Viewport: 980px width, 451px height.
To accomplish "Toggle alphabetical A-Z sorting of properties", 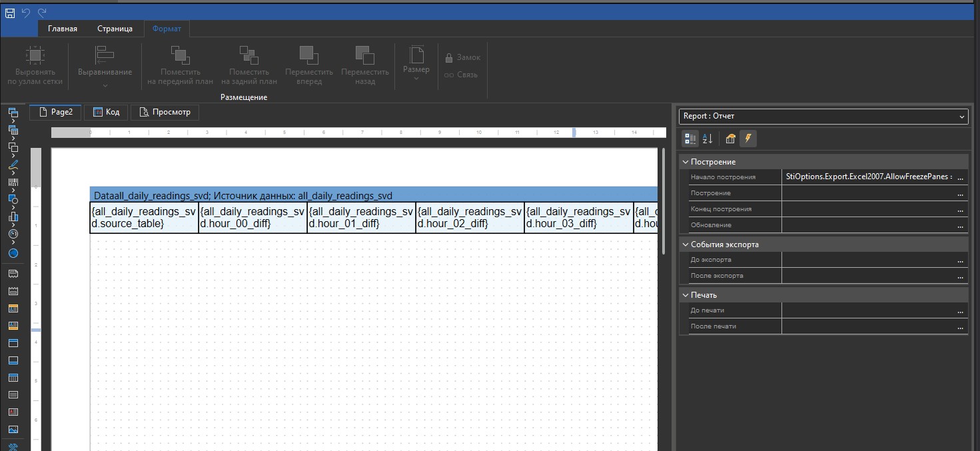I will 708,139.
